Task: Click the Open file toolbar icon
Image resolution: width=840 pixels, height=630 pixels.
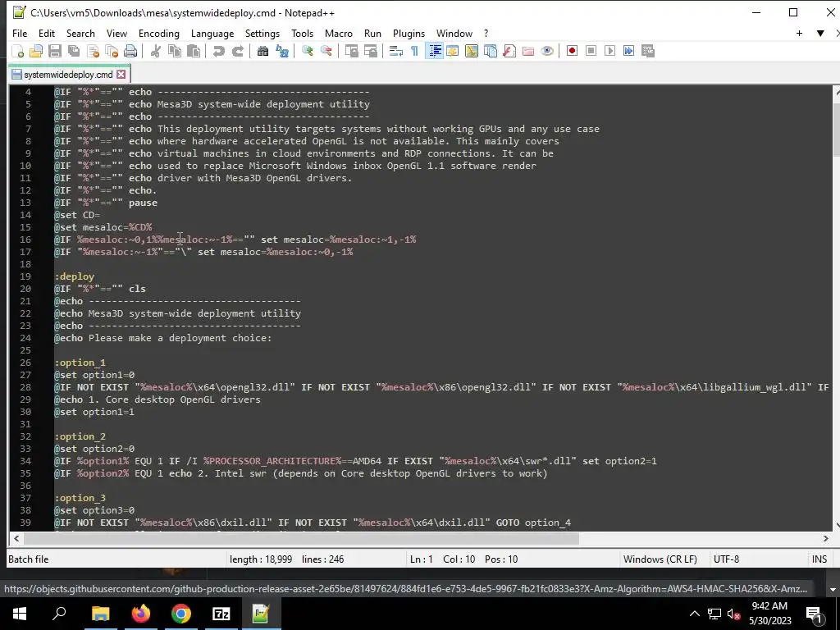Action: click(36, 51)
